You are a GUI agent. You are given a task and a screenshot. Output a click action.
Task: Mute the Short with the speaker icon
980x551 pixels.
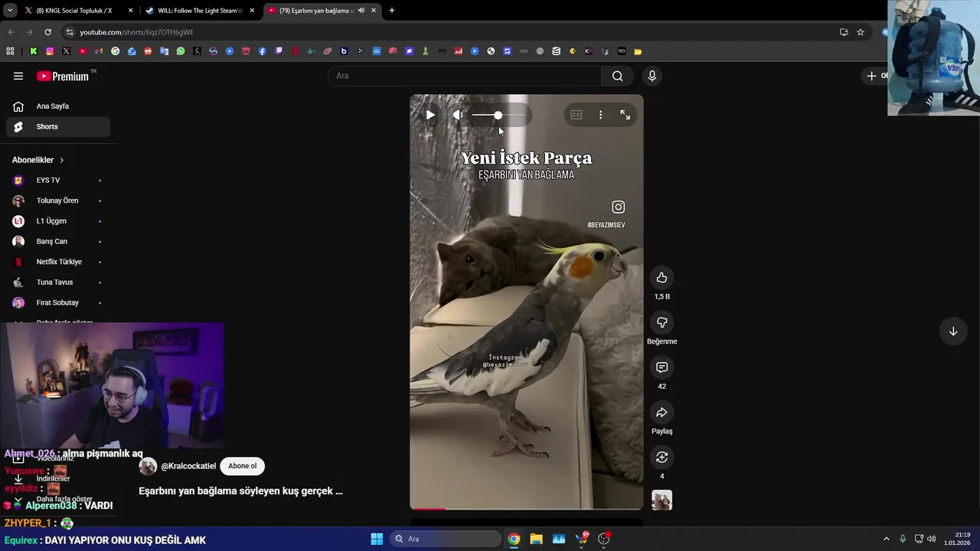pos(457,115)
